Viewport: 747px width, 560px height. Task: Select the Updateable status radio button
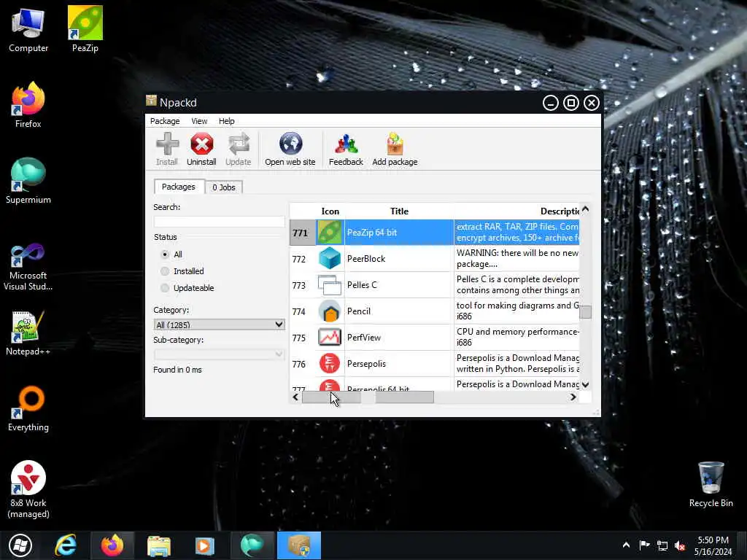pyautogui.click(x=165, y=287)
